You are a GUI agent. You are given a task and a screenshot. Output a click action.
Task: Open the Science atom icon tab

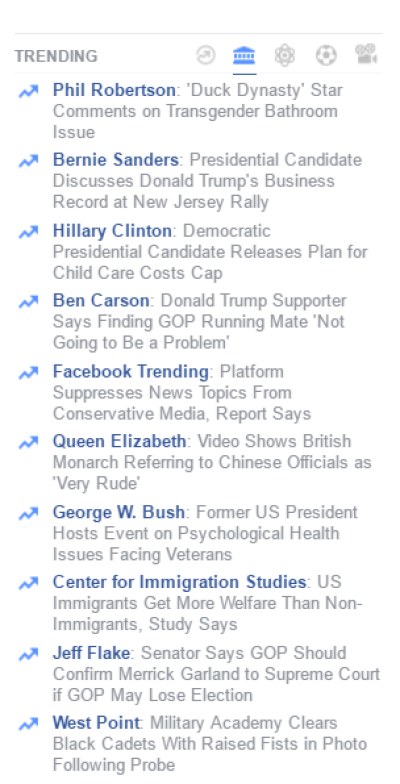click(285, 56)
